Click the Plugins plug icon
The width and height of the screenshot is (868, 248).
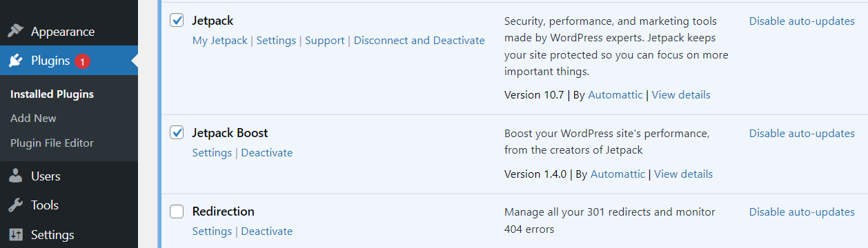(16, 61)
